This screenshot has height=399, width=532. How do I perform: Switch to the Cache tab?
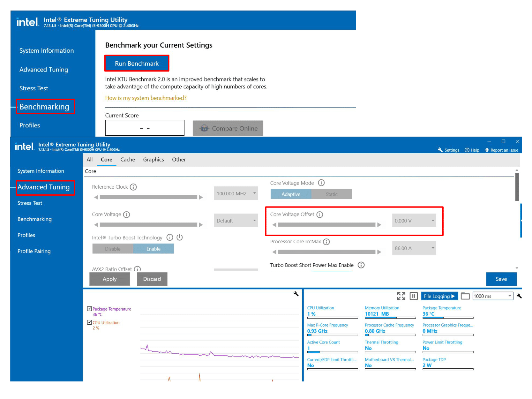click(128, 160)
